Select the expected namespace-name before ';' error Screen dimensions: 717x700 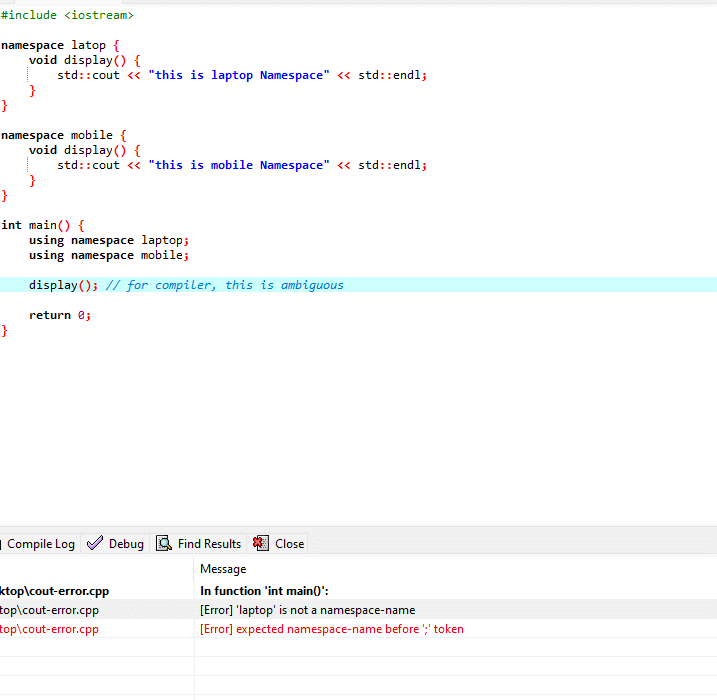tap(332, 629)
